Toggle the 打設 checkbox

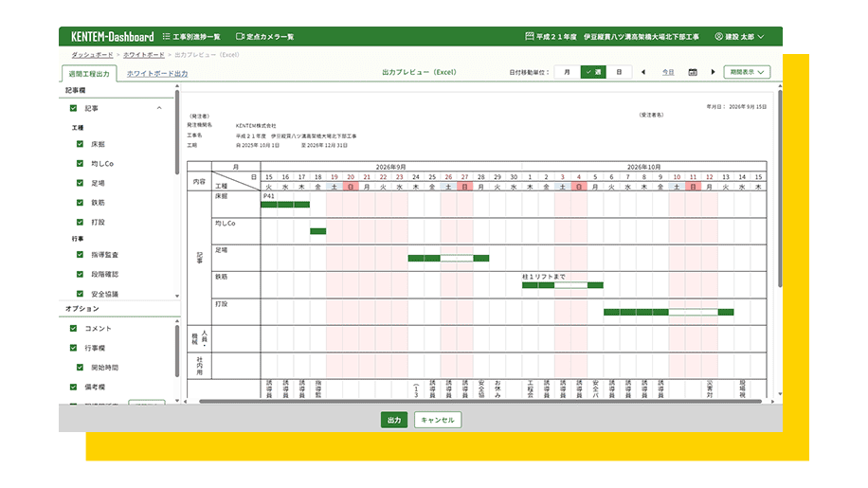[80, 222]
